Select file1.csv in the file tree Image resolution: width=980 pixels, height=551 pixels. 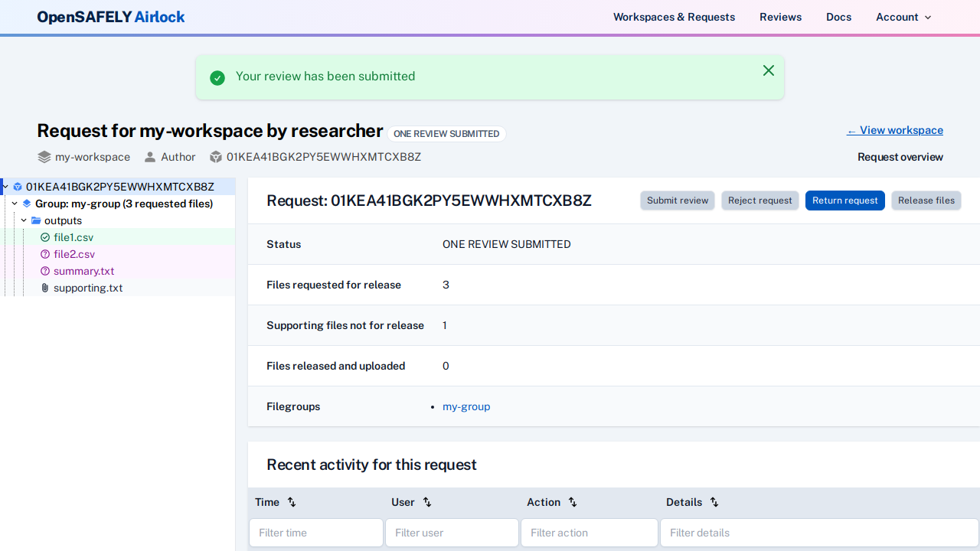pos(73,237)
